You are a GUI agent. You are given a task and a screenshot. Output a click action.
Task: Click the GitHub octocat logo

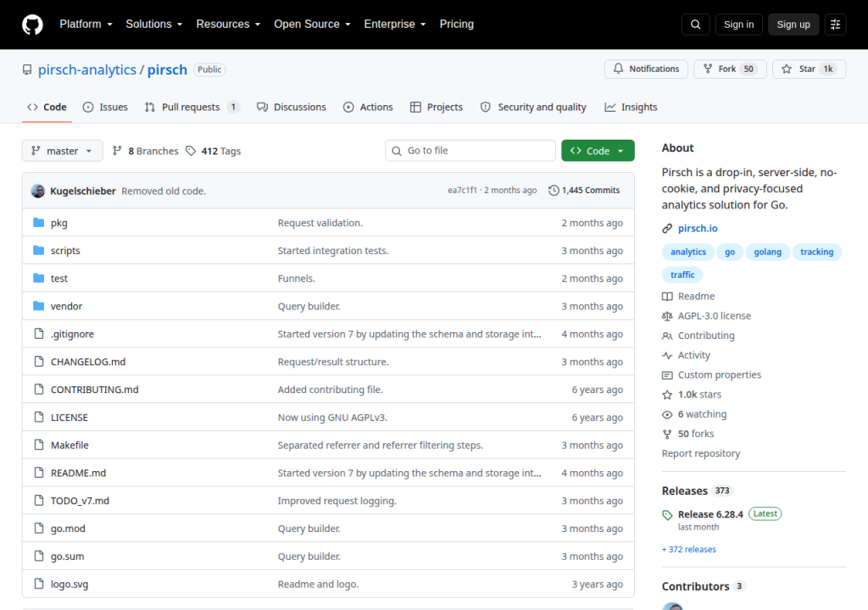click(x=32, y=25)
